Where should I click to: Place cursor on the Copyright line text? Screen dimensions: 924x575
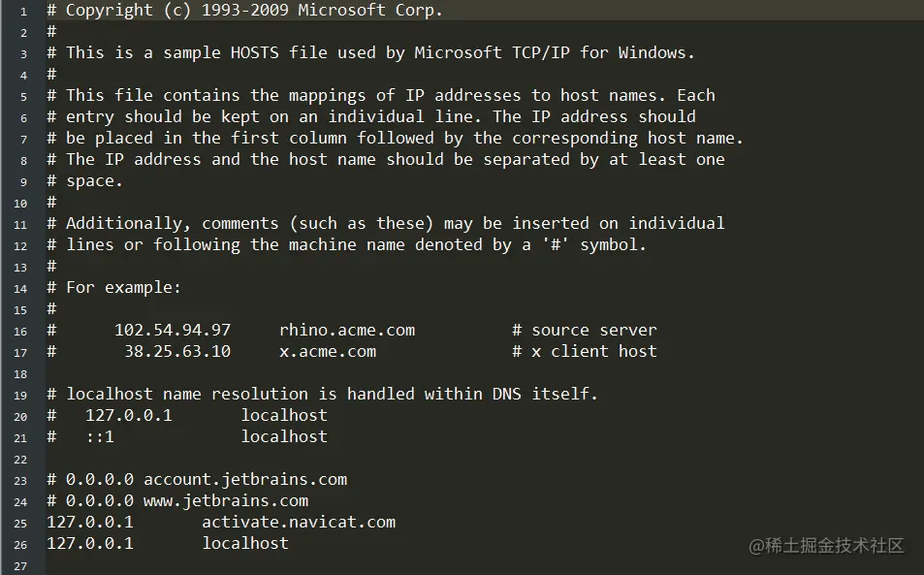(x=254, y=11)
